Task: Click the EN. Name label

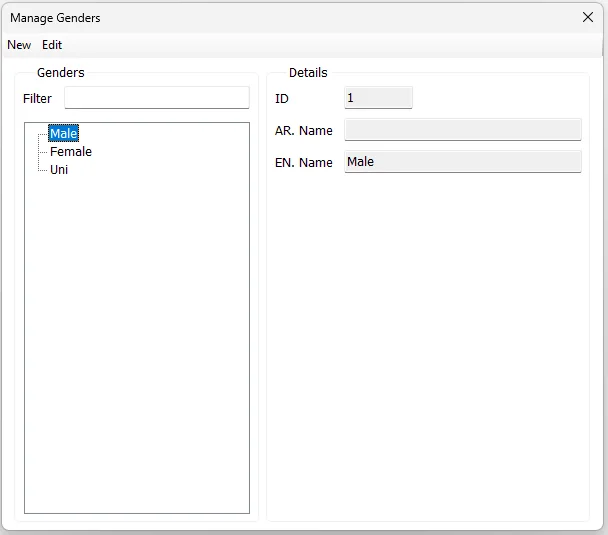Action: 304,162
